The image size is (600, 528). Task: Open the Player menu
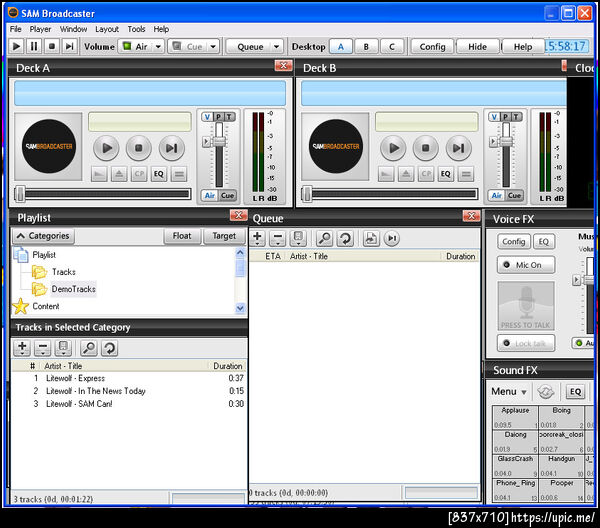(40, 29)
